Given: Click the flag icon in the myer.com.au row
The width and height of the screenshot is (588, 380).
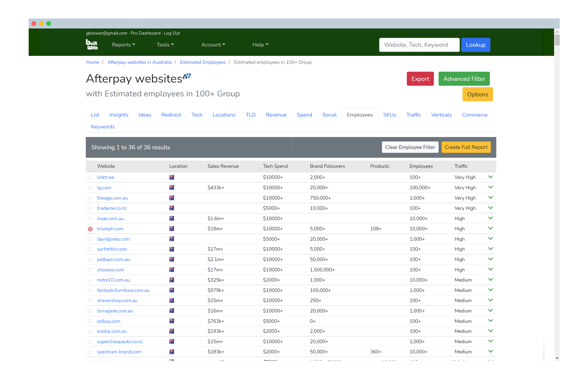Looking at the screenshot, I should click(172, 218).
